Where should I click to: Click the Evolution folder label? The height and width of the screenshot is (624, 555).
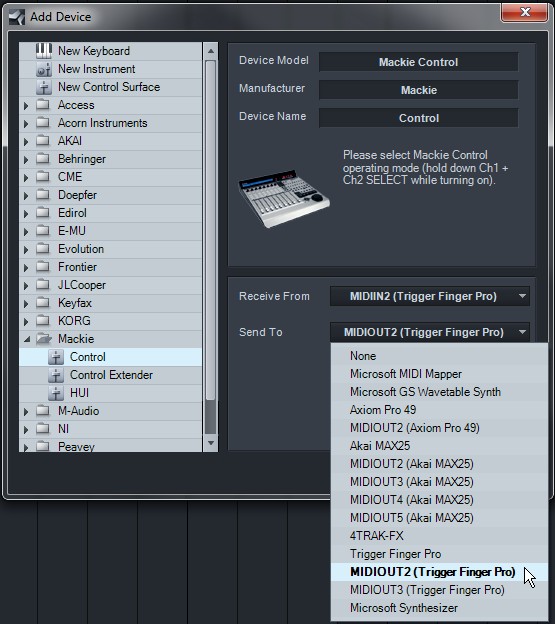(x=81, y=249)
